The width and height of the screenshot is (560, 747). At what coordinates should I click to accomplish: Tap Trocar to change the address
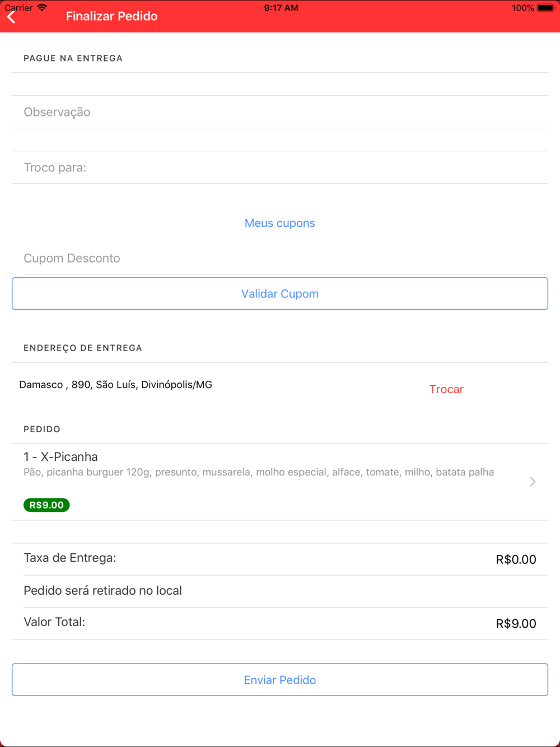click(446, 389)
